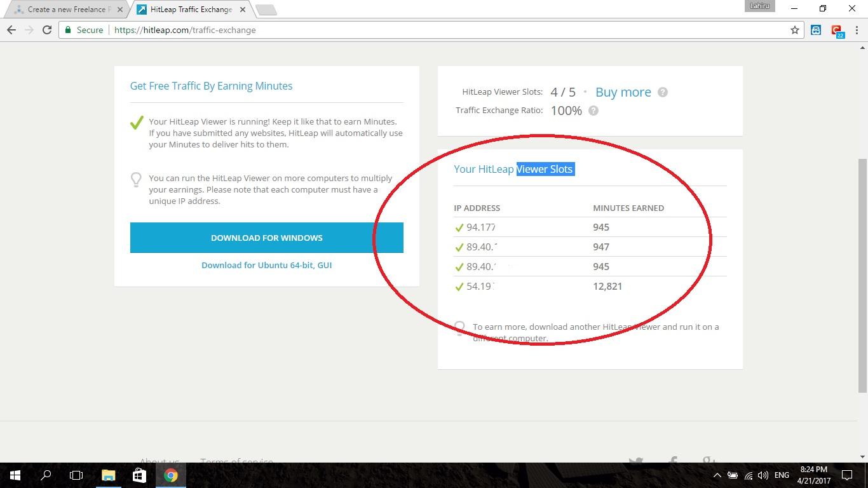Switch input language from ENG
Screen dimensions: 868x488
782,475
